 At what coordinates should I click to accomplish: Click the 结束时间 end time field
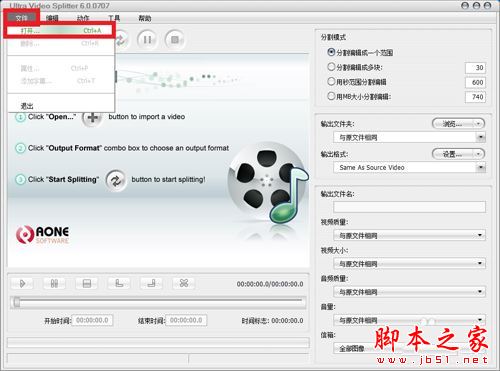coord(186,320)
